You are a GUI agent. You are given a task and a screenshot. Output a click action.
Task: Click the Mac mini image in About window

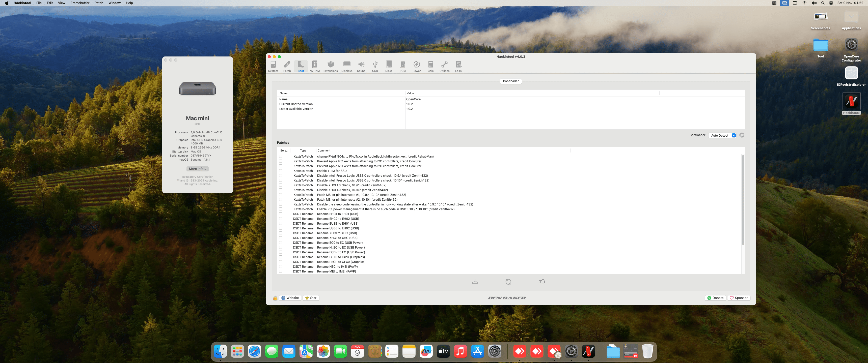198,88
